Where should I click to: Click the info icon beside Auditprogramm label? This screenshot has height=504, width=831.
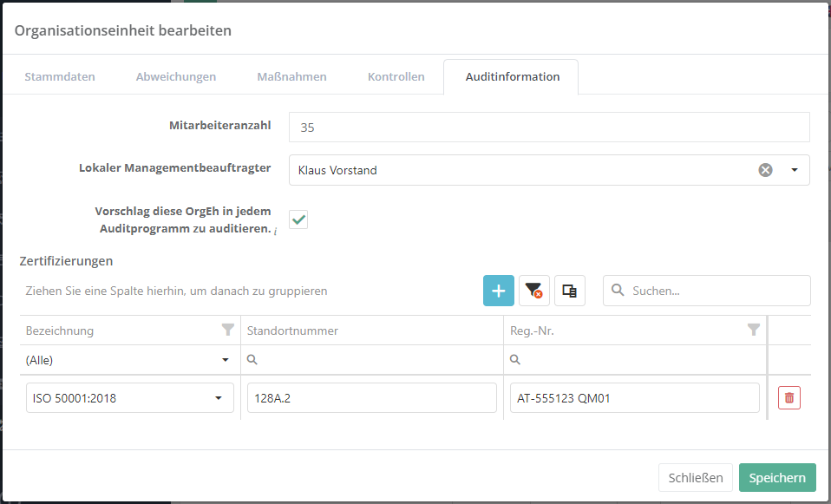(275, 231)
